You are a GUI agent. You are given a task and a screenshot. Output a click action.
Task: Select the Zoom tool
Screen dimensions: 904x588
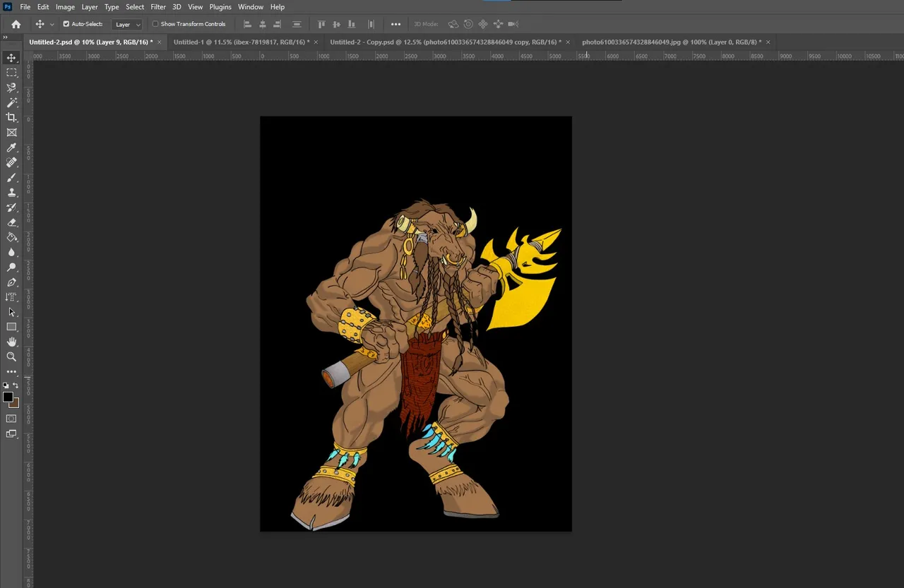coord(11,356)
